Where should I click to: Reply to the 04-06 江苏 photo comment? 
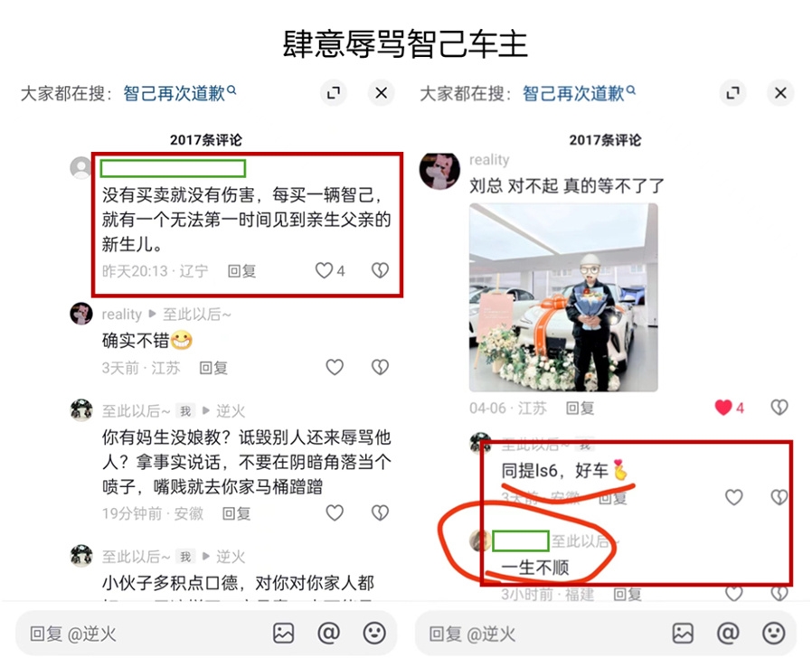pyautogui.click(x=580, y=409)
